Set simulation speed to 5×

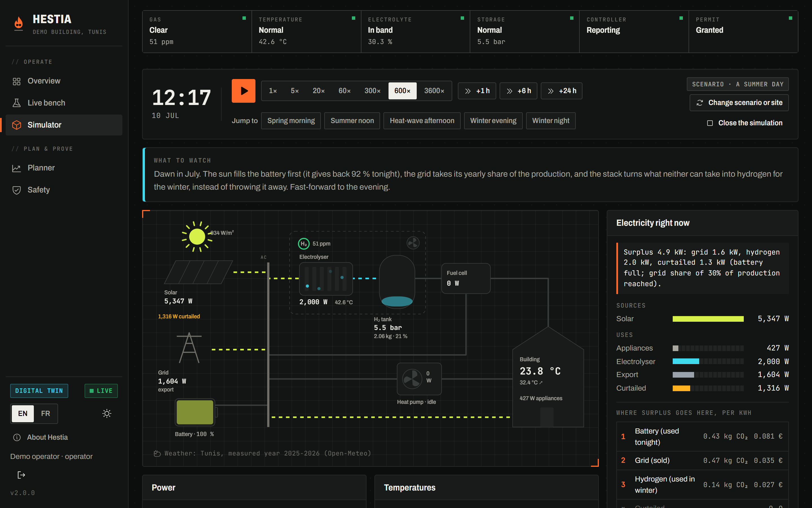295,91
